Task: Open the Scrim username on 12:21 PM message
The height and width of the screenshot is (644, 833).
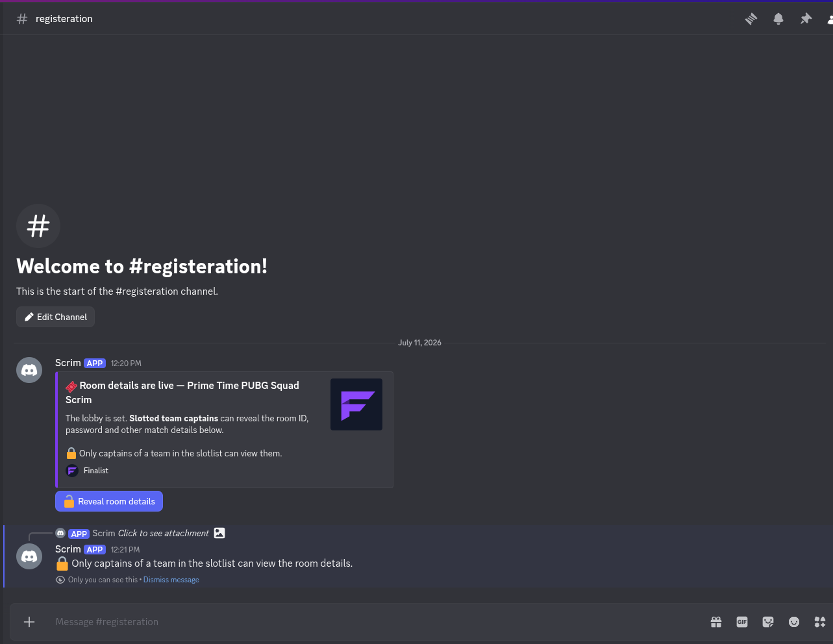Action: 68,549
